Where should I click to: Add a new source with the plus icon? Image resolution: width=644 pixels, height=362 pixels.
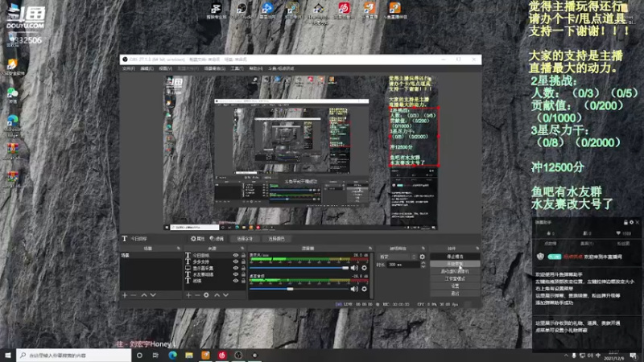(188, 295)
